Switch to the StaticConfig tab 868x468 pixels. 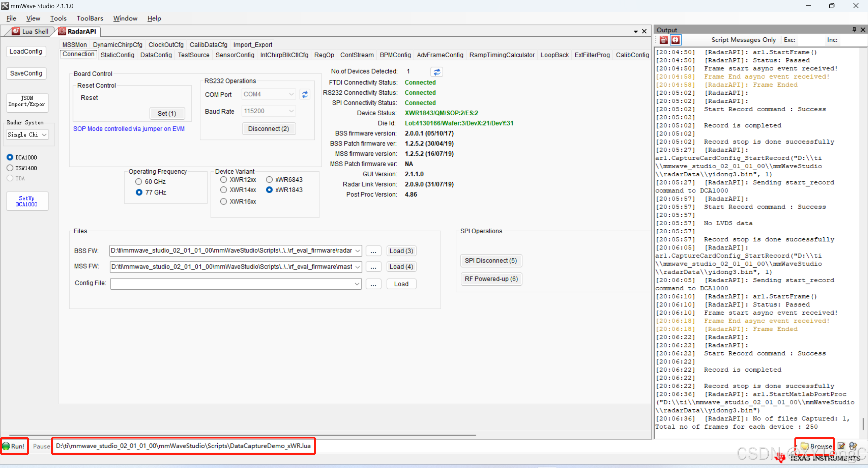[117, 55]
